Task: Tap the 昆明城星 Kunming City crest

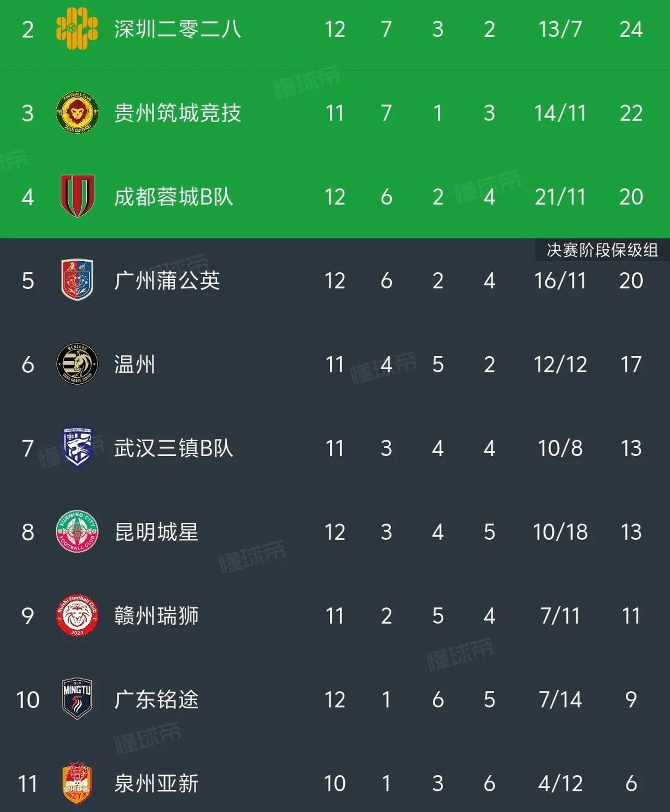Action: 77,531
